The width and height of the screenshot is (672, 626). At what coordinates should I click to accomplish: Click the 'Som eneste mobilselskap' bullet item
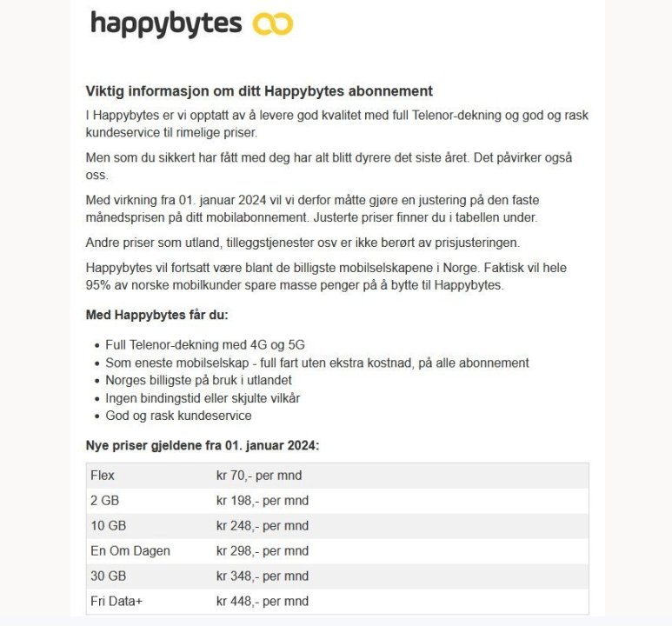point(316,363)
